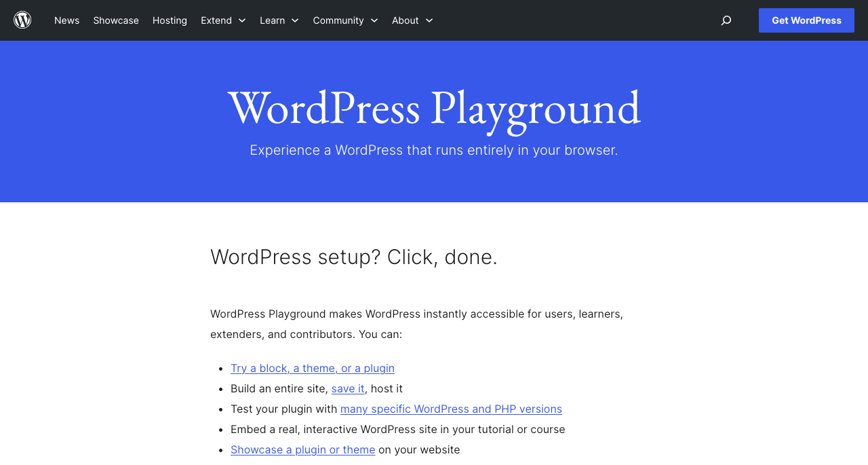Viewport: 868px width, 465px height.
Task: Open the Community menu
Action: point(338,20)
